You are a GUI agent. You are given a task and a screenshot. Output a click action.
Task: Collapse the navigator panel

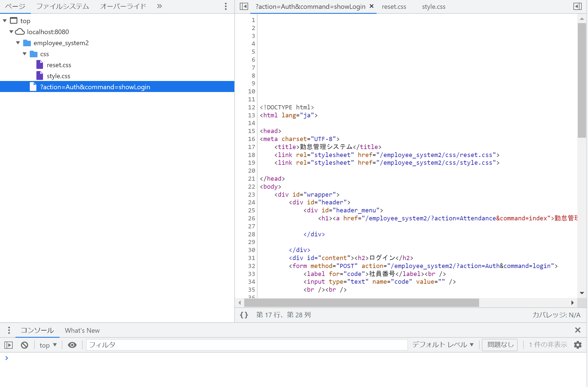click(x=244, y=6)
